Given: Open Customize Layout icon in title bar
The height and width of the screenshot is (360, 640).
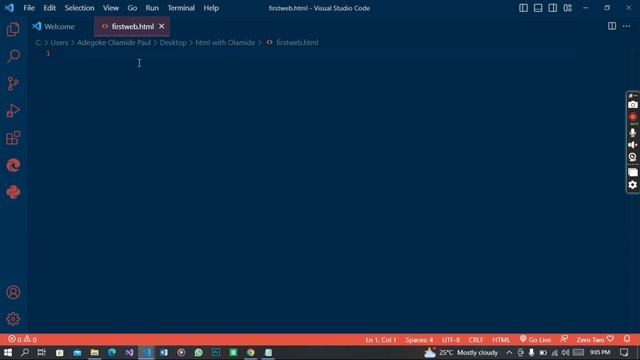Looking at the screenshot, I should pos(567,8).
